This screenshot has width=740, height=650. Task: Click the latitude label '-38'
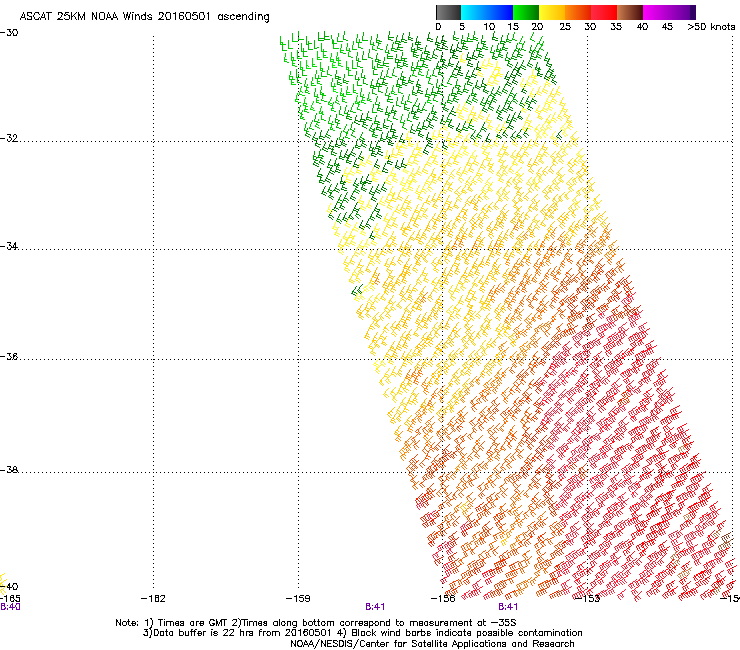point(9,469)
